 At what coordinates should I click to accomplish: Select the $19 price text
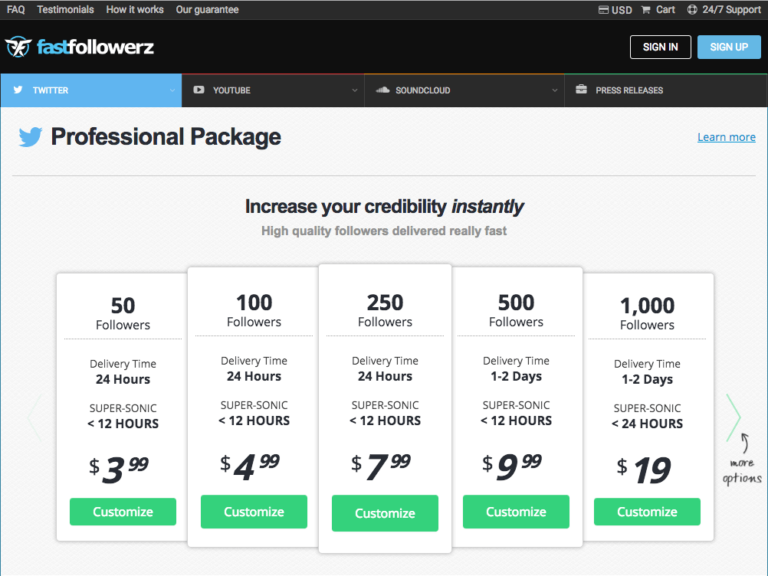pyautogui.click(x=644, y=470)
